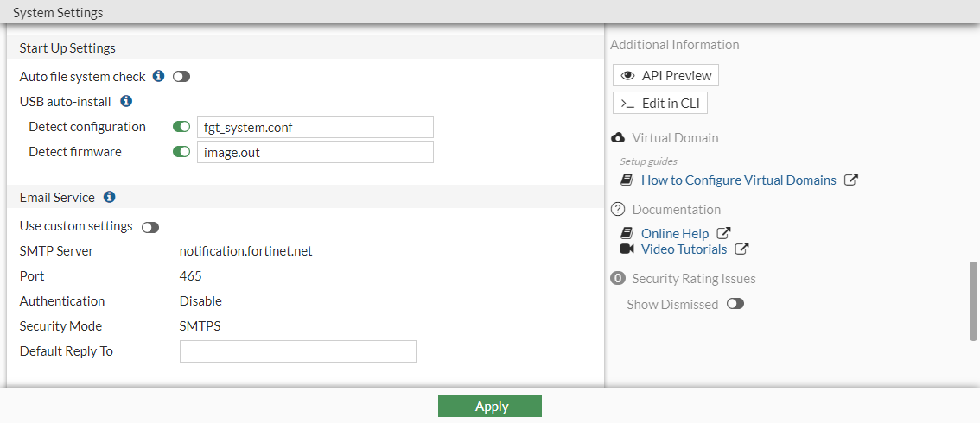Click info icon next to USB auto-install
The height and width of the screenshot is (423, 980).
126,101
